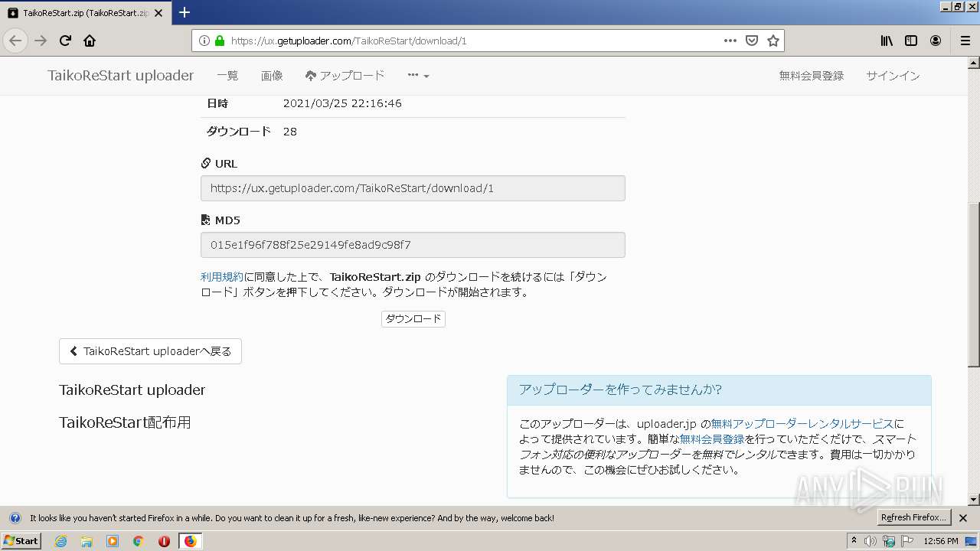This screenshot has width=980, height=551.
Task: Open Firefox account menu
Action: [936, 41]
